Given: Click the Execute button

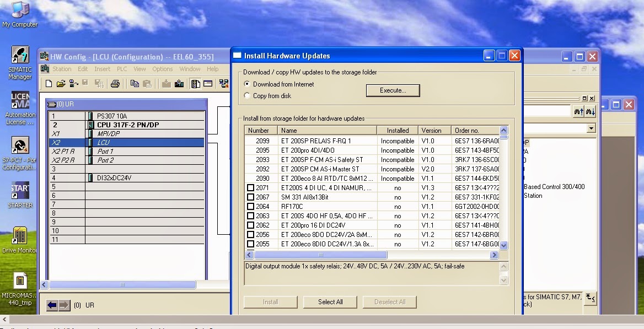Looking at the screenshot, I should coord(393,90).
